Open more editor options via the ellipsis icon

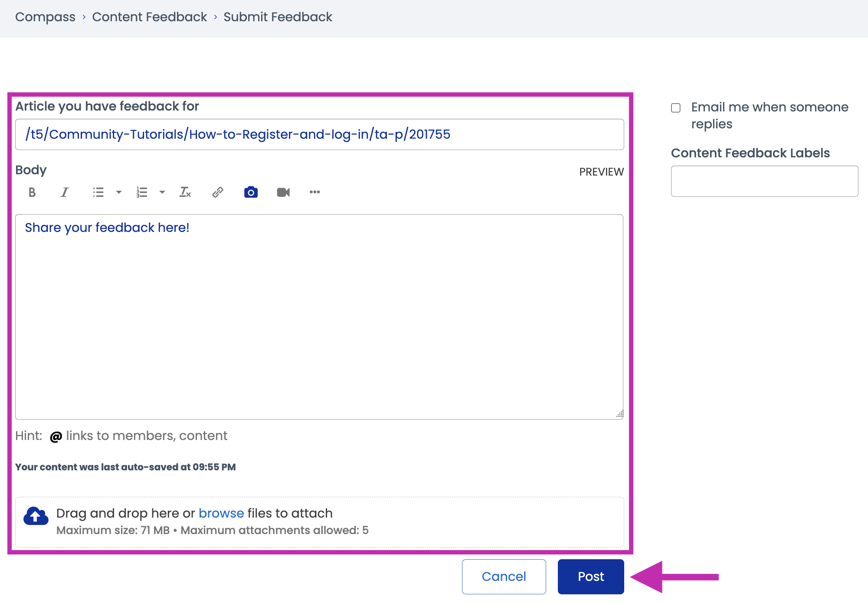tap(315, 192)
